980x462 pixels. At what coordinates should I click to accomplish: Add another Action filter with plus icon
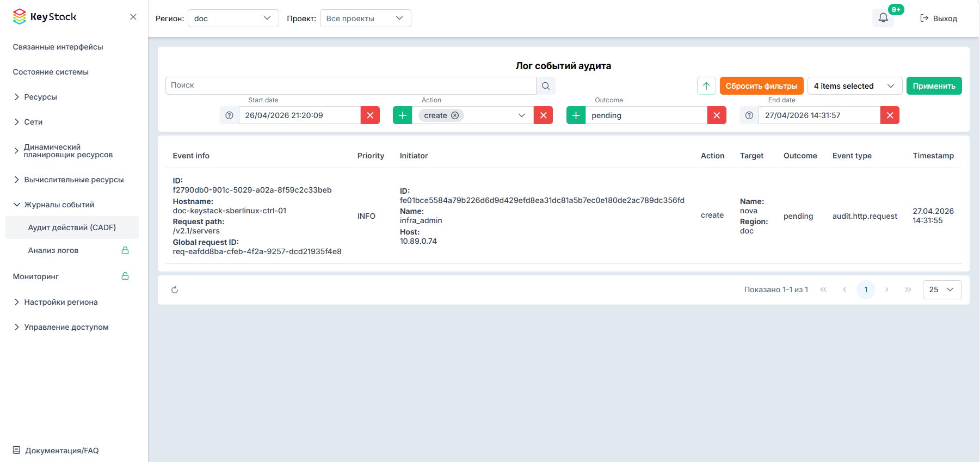coord(403,115)
